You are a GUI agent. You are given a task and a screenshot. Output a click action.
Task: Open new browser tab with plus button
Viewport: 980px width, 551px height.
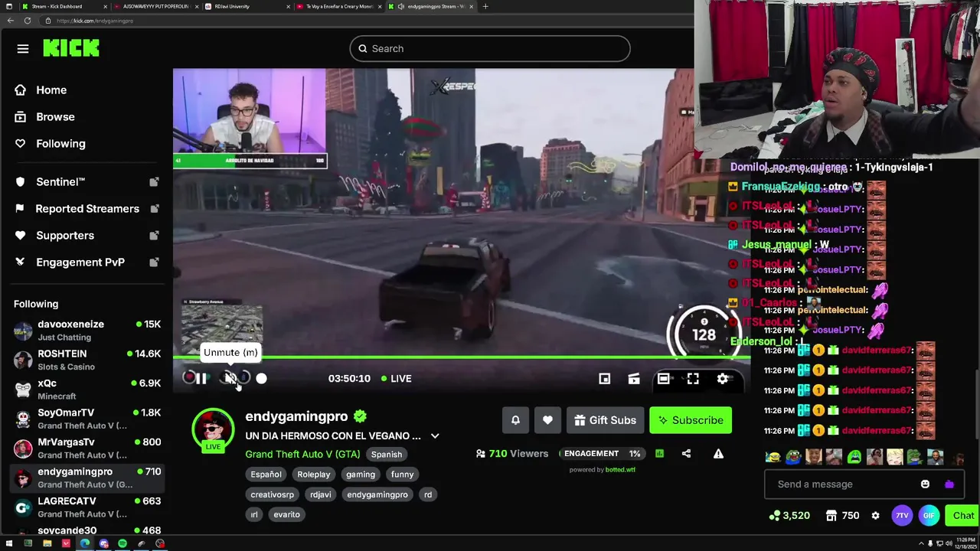click(x=485, y=6)
